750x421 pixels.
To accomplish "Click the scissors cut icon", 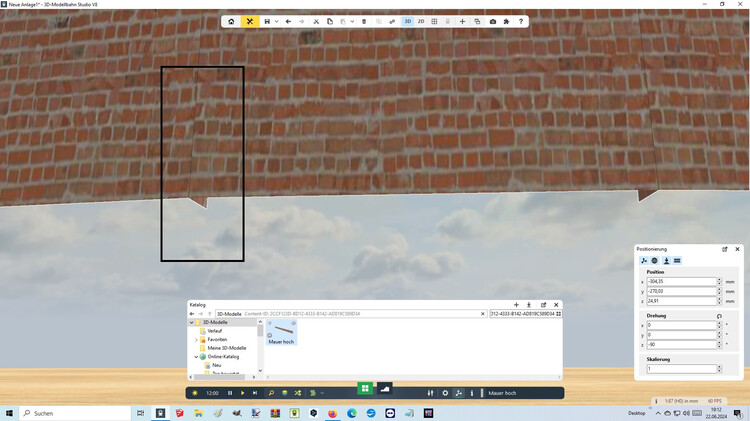I will (316, 21).
